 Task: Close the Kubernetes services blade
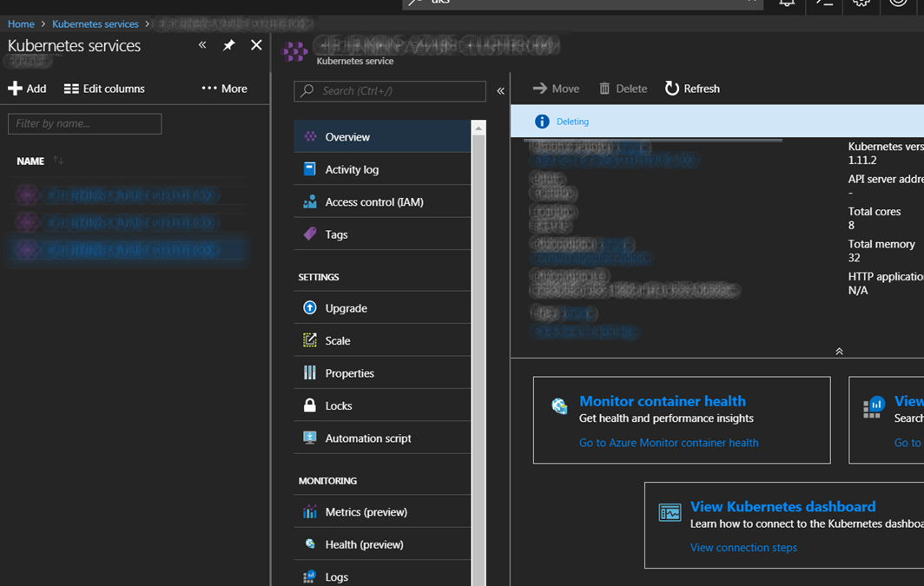(x=256, y=45)
